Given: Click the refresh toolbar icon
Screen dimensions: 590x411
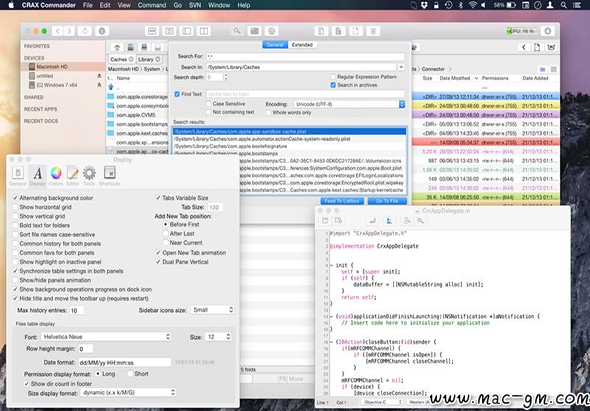Looking at the screenshot, I should point(85,31).
